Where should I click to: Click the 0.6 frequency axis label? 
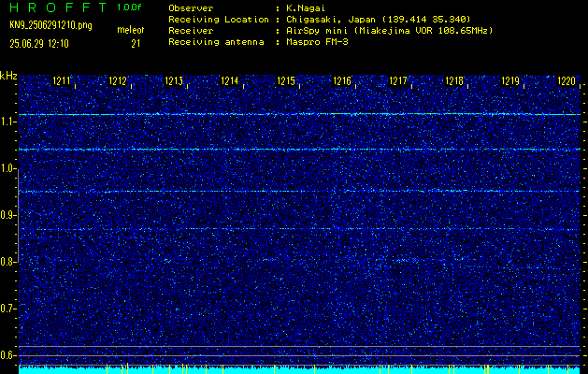pos(8,355)
